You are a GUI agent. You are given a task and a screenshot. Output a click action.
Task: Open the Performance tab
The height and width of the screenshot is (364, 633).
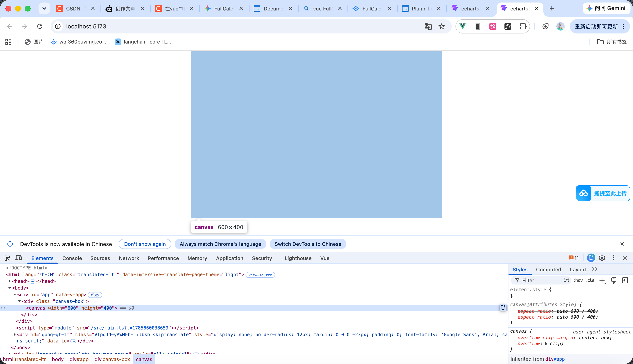(x=163, y=258)
